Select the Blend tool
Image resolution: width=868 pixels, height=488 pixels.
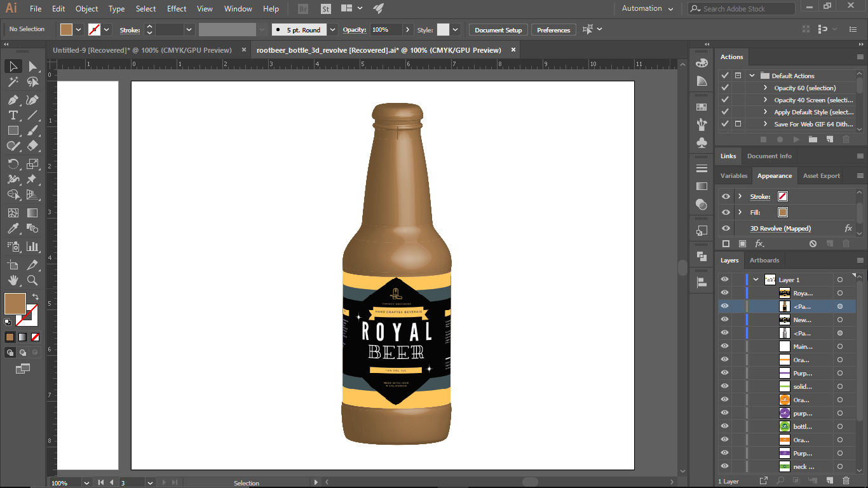[32, 229]
